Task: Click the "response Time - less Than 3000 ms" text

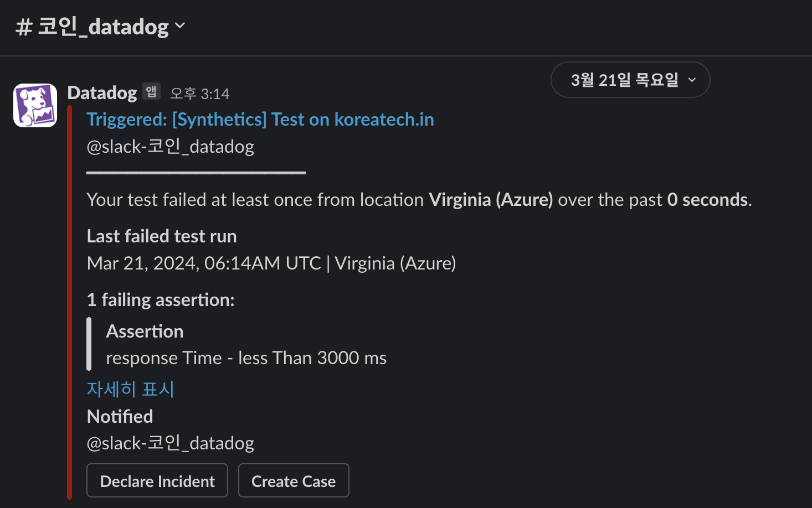Action: (x=246, y=358)
